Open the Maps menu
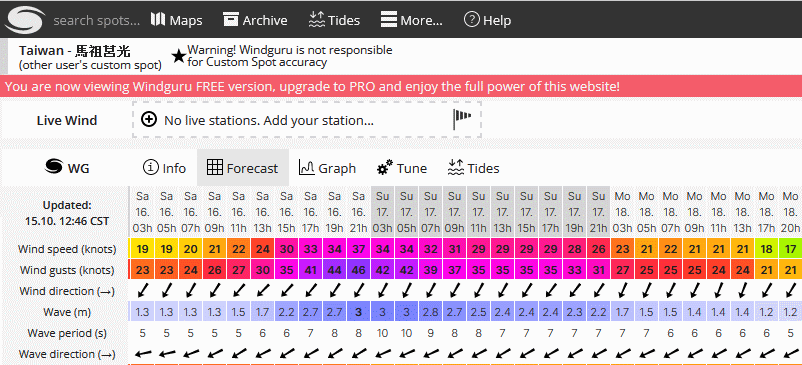Screen dimensions: 802x365 click(176, 20)
